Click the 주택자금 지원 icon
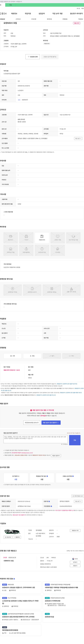The width and height of the screenshot is (84, 644). click(11, 250)
